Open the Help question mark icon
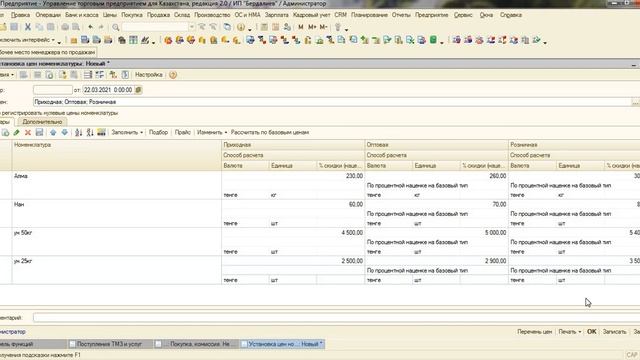This screenshot has height=360, width=640. point(240,27)
